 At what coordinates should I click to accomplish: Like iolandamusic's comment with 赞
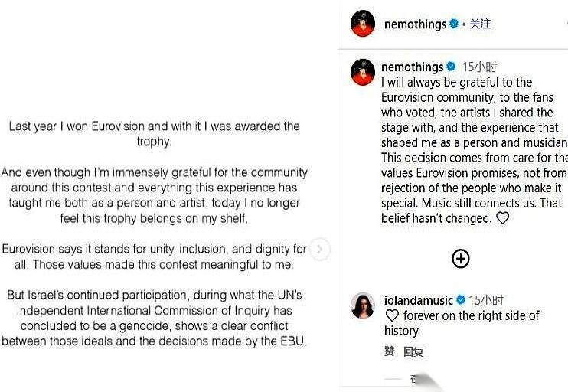[x=389, y=351]
